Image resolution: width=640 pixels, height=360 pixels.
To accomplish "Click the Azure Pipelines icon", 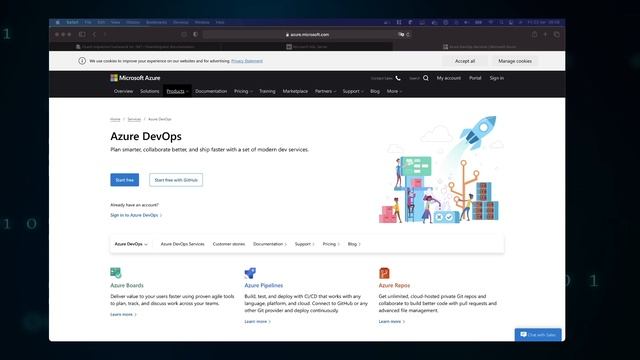I will [250, 273].
